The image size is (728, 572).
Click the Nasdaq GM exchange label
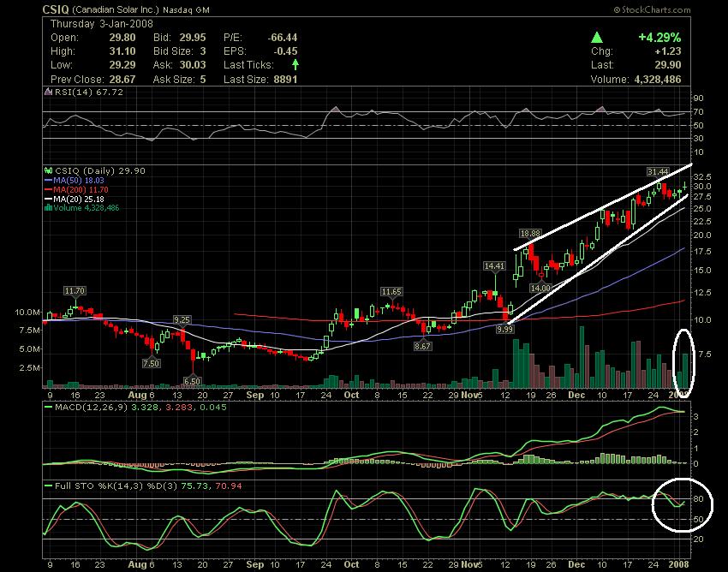(x=187, y=9)
